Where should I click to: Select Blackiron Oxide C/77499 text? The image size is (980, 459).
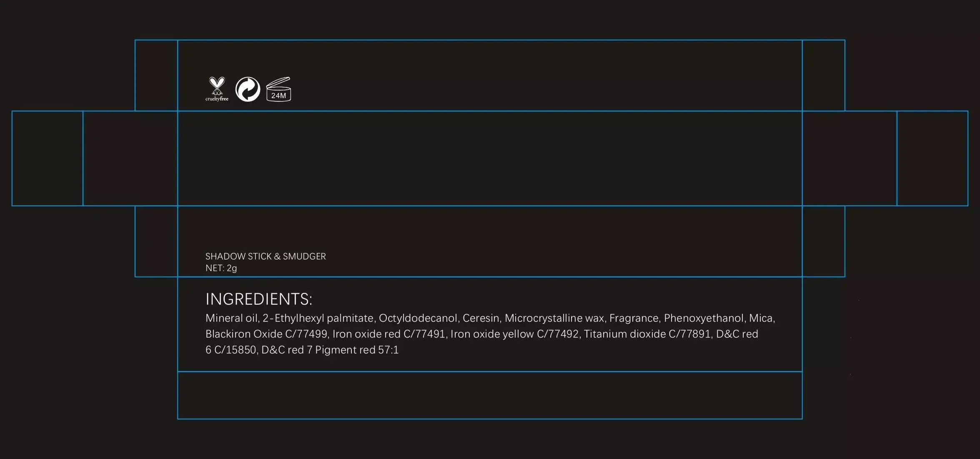[x=266, y=334]
